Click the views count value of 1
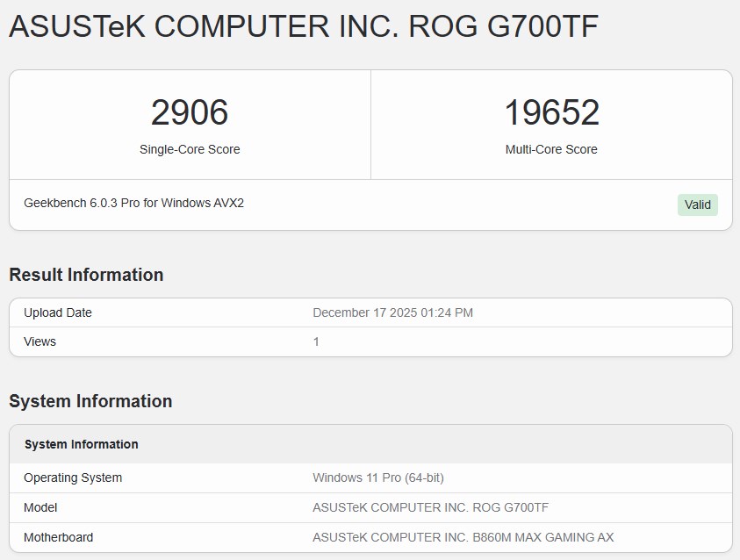740x560 pixels. pyautogui.click(x=316, y=341)
